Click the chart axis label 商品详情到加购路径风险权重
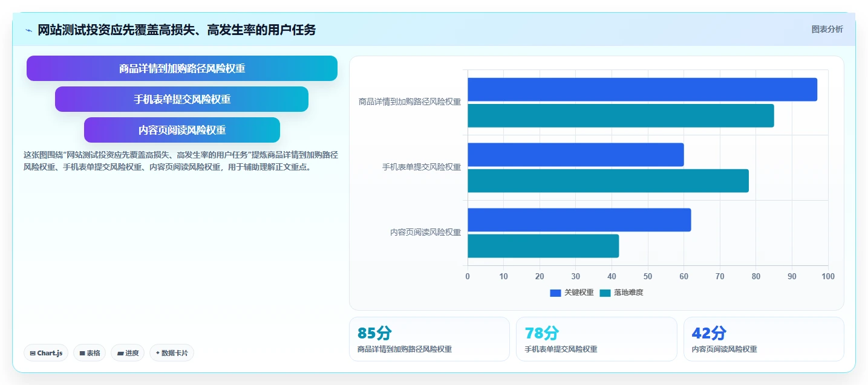This screenshot has height=385, width=868. point(410,102)
